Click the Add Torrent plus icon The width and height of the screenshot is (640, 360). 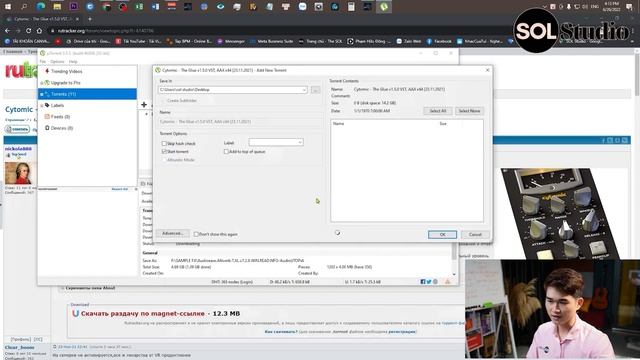click(x=144, y=105)
